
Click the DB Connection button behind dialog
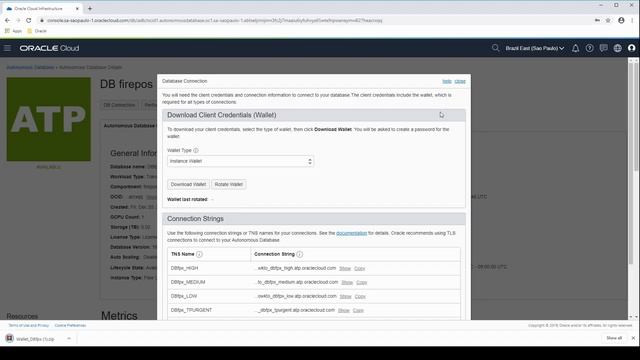pyautogui.click(x=119, y=105)
